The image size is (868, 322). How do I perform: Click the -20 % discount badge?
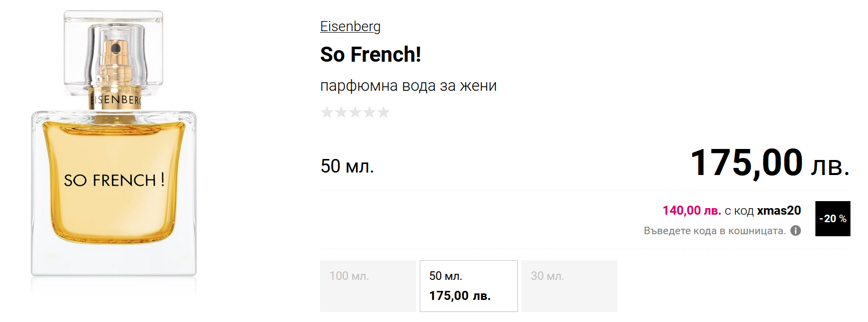click(x=832, y=219)
